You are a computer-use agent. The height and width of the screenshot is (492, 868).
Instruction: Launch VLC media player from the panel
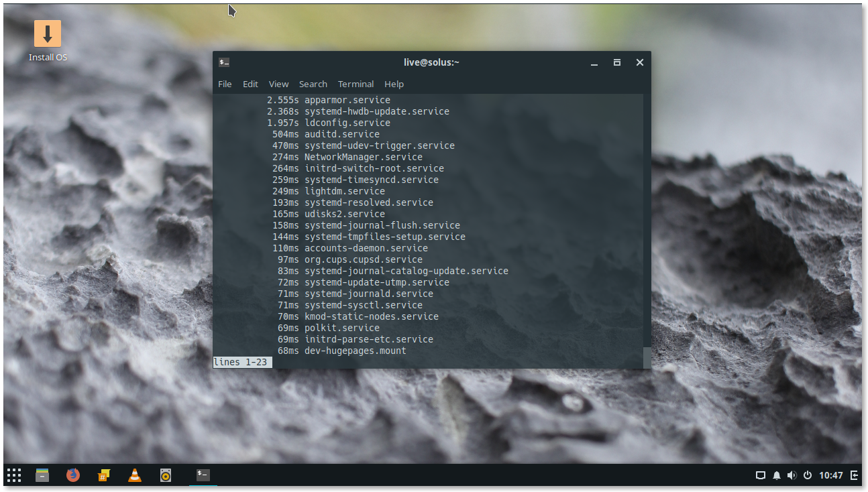135,475
